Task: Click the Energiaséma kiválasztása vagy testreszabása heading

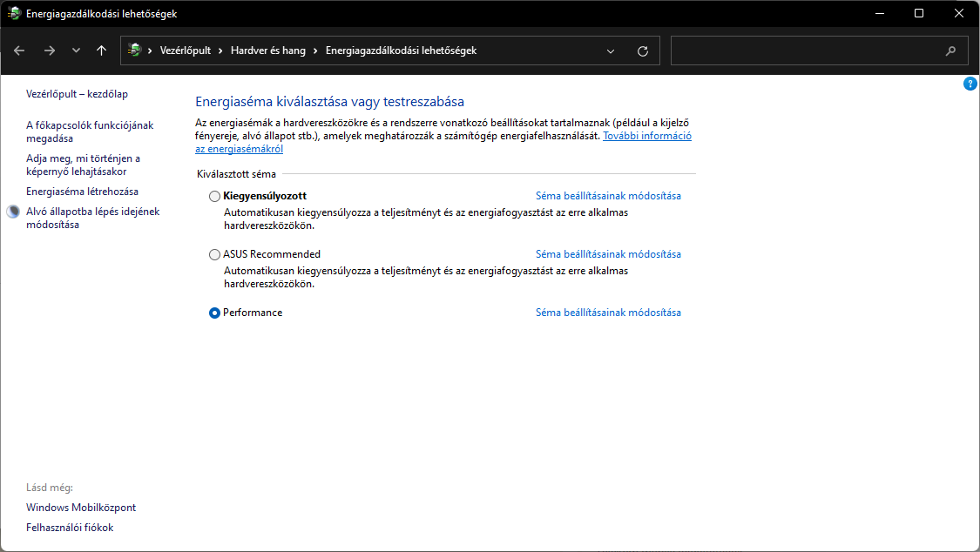Action: point(329,102)
